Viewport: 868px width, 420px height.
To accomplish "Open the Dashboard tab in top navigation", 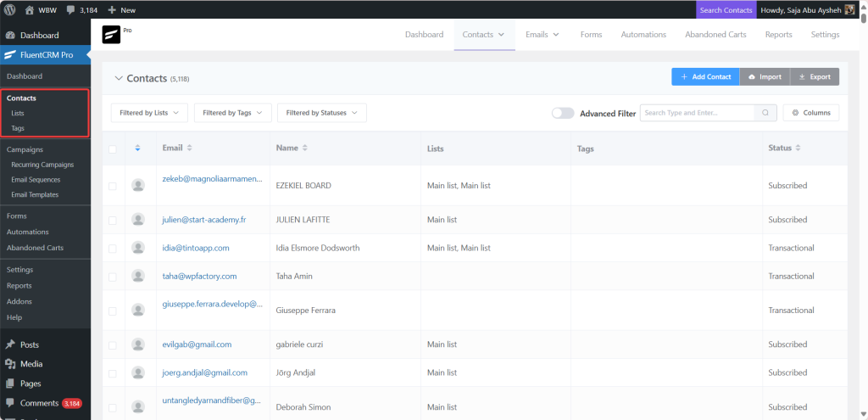I will (424, 34).
